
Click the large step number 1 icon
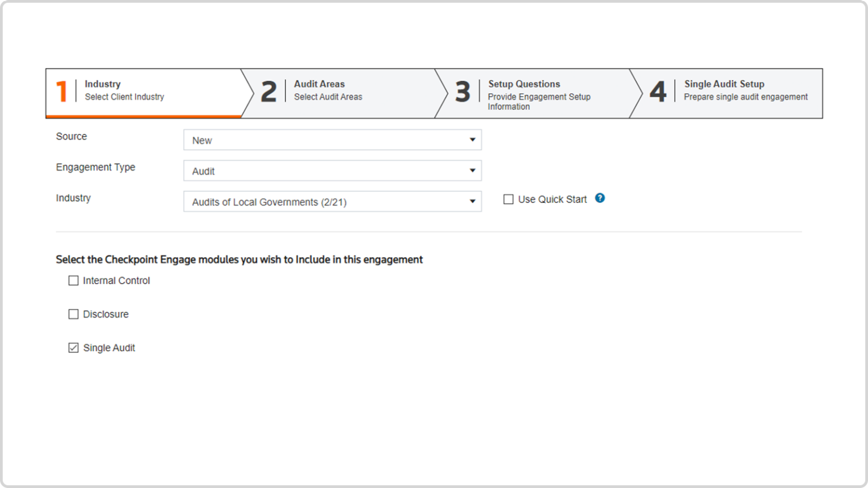click(x=62, y=91)
